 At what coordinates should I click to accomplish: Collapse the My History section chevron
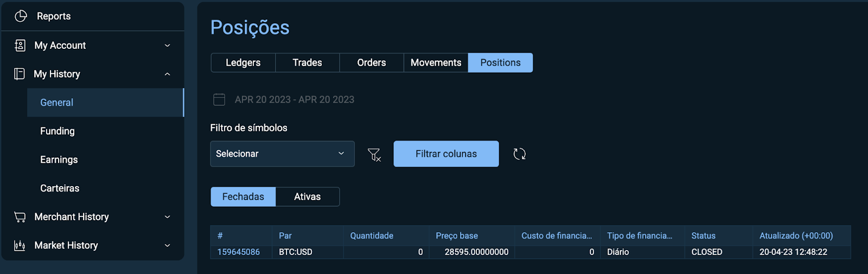[168, 74]
